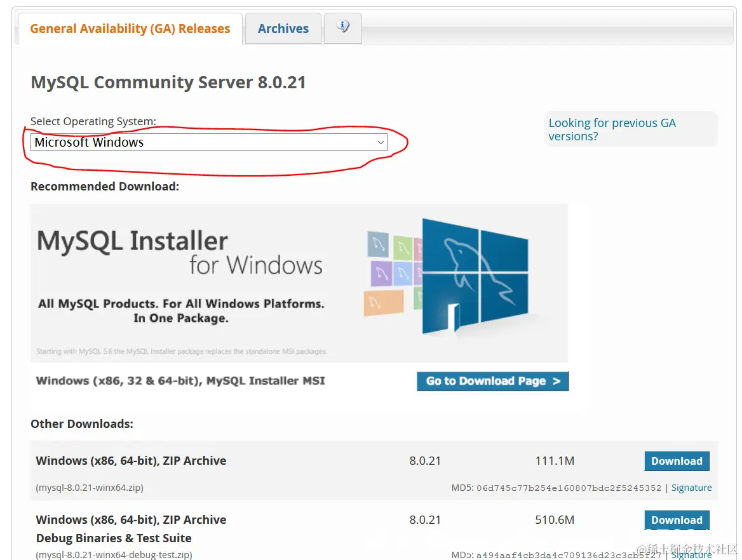Click the Windows MySQL Installer MSI text

click(181, 381)
